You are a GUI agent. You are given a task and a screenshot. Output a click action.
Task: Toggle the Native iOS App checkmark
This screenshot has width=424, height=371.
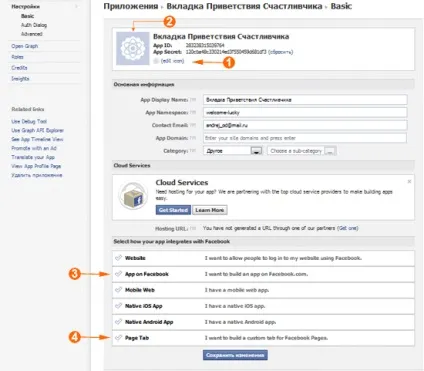click(118, 306)
